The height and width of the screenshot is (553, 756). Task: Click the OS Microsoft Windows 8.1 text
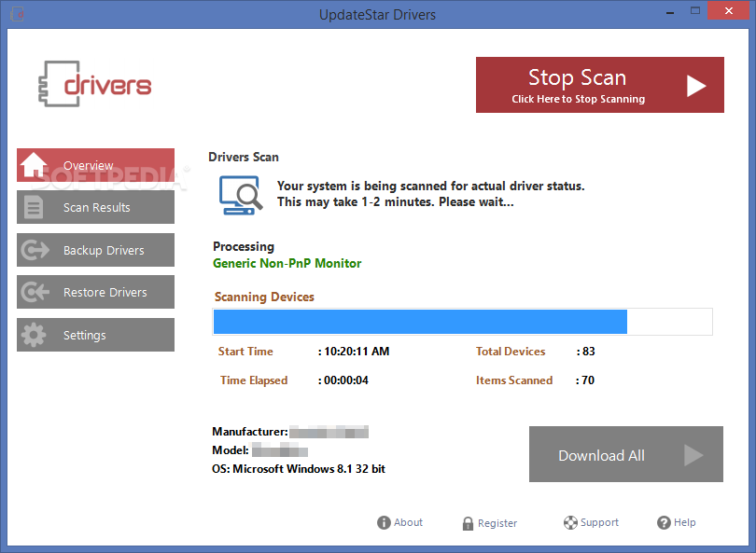click(299, 469)
